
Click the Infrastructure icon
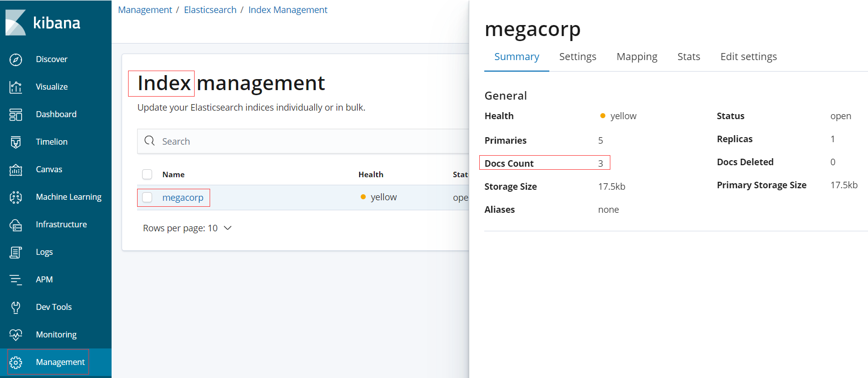(x=16, y=225)
